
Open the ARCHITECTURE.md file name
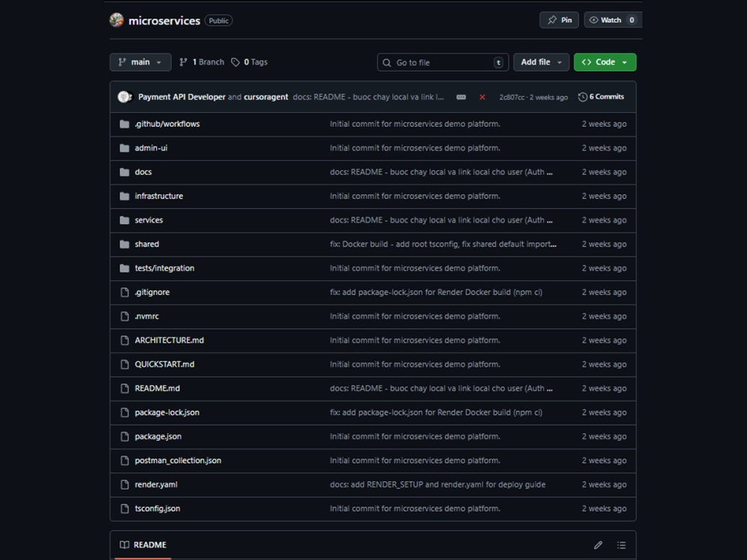(x=169, y=340)
